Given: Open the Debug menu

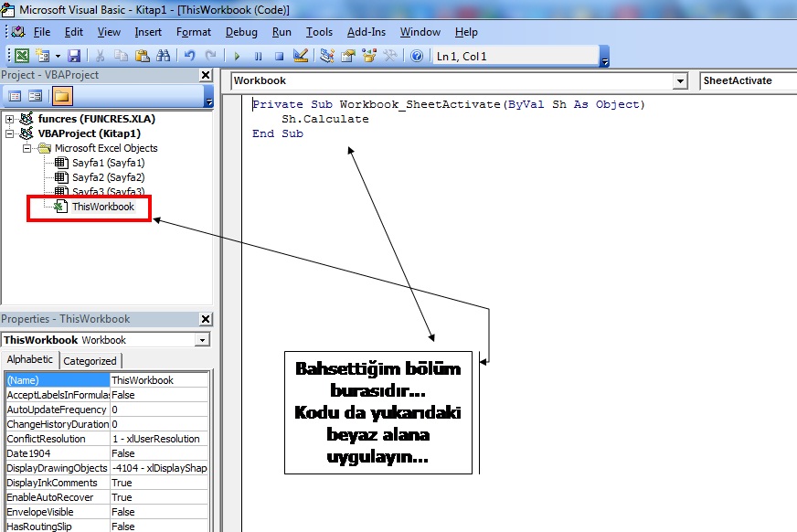Looking at the screenshot, I should tap(241, 32).
